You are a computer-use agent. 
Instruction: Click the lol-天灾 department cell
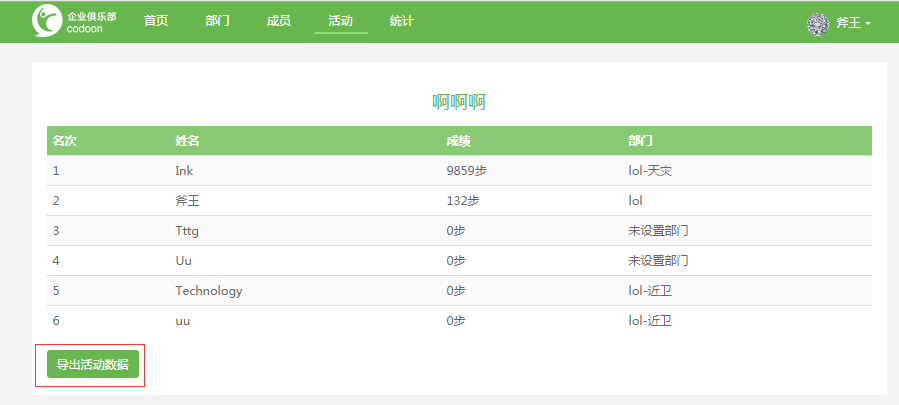[650, 171]
